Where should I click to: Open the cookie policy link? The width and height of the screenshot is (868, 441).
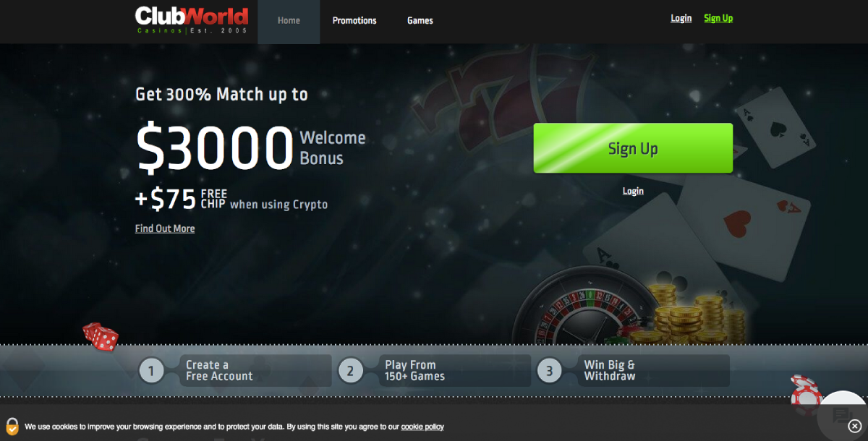point(422,427)
